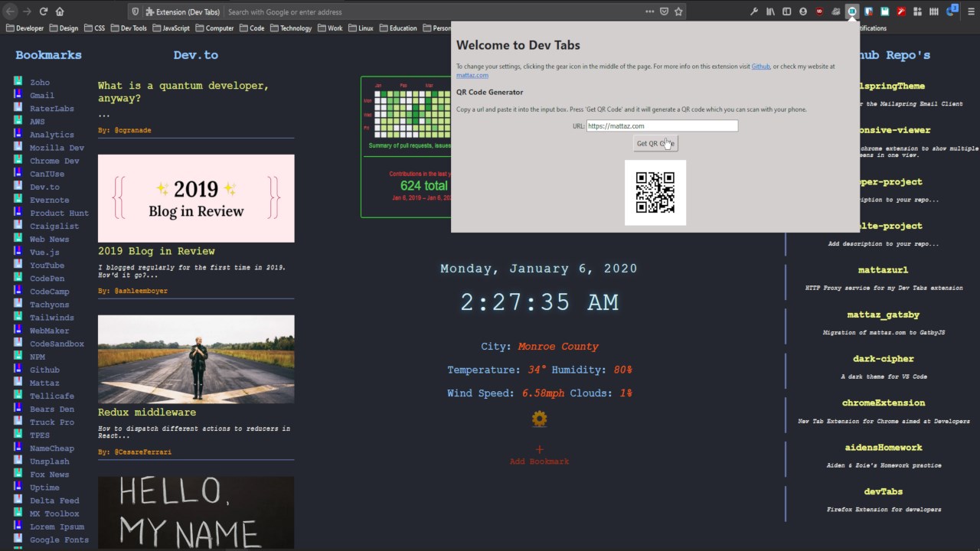Open the GitHub contributions chart
Image resolution: width=980 pixels, height=551 pixels.
407,147
